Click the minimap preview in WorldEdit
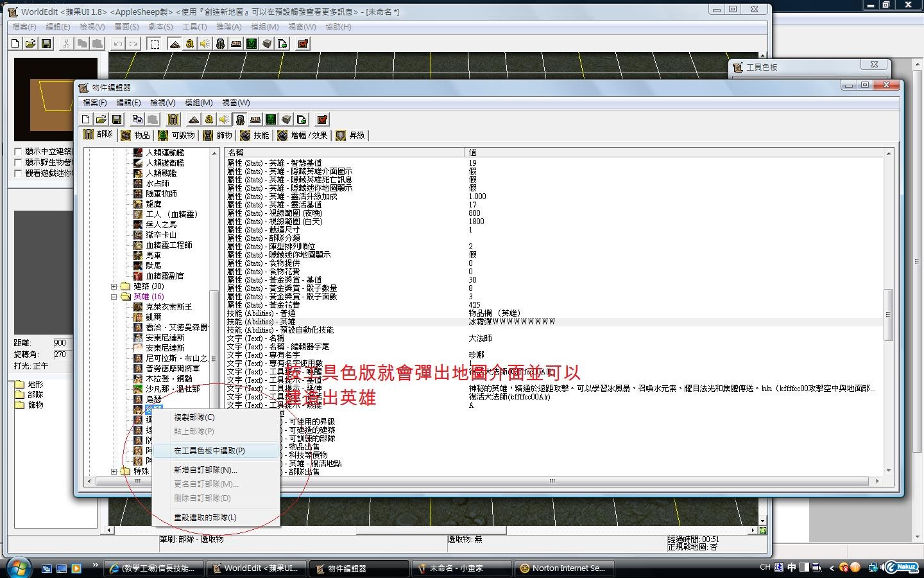924x578 pixels. 56,100
